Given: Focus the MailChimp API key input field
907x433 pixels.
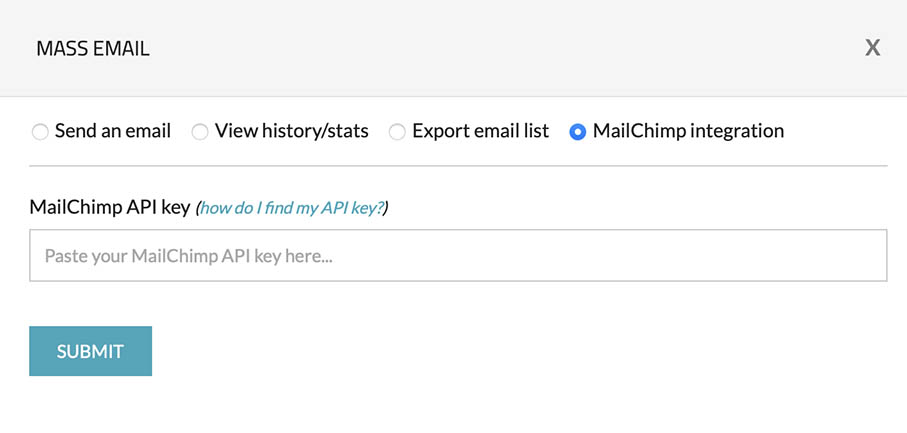Looking at the screenshot, I should tap(458, 256).
